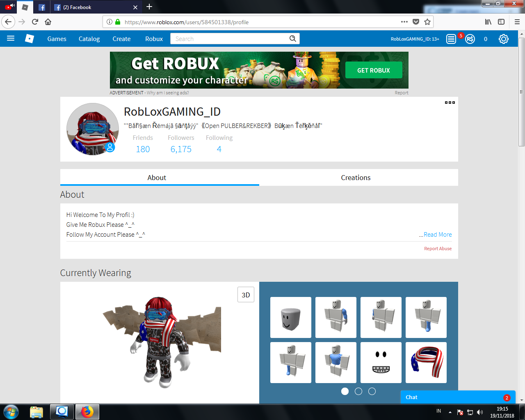Select the Creations tab
Image resolution: width=525 pixels, height=420 pixels.
[x=358, y=178]
